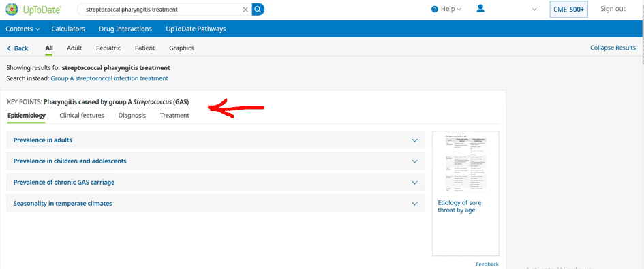The height and width of the screenshot is (269, 644).
Task: Expand Prevalence in adults section
Action: coord(215,140)
